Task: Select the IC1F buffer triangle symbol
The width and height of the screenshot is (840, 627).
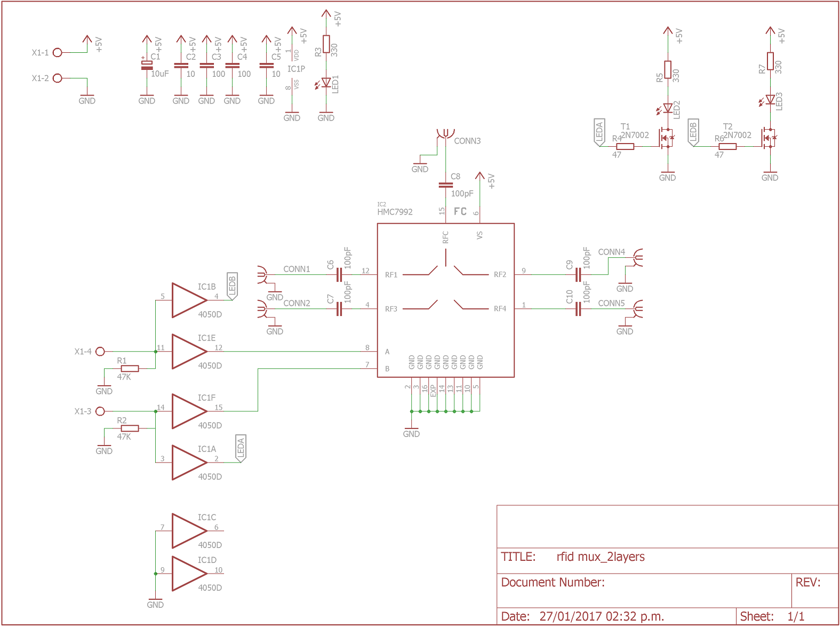Action: (189, 411)
